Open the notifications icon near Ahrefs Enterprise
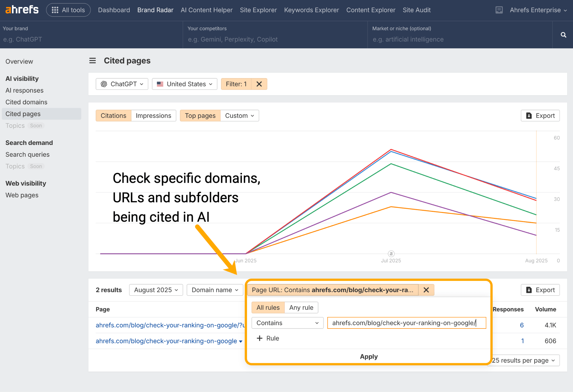 click(499, 10)
